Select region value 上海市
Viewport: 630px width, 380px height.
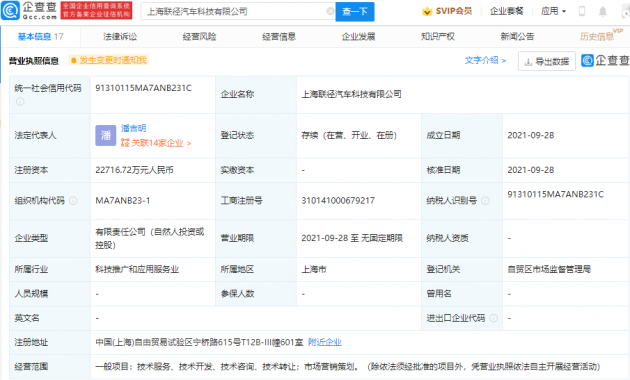[x=314, y=269]
